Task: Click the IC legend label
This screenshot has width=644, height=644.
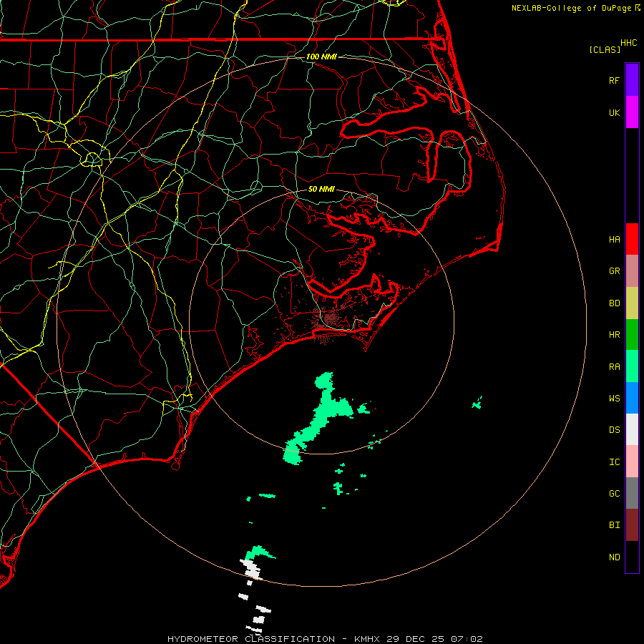Action: [614, 462]
